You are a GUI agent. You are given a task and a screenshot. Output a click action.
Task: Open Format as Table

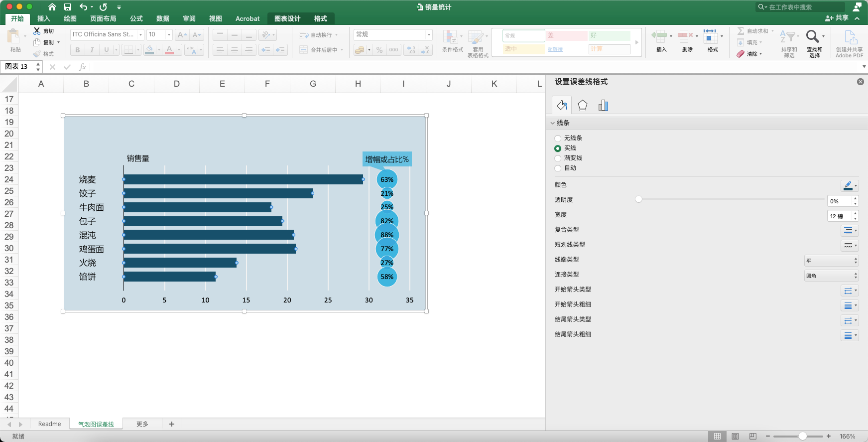point(478,43)
